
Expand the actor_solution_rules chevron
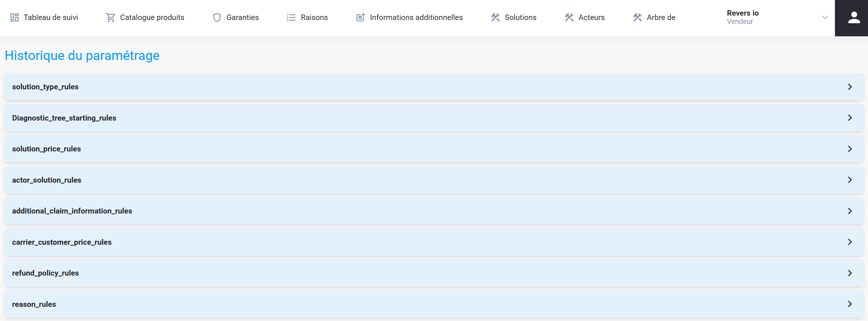pos(850,180)
